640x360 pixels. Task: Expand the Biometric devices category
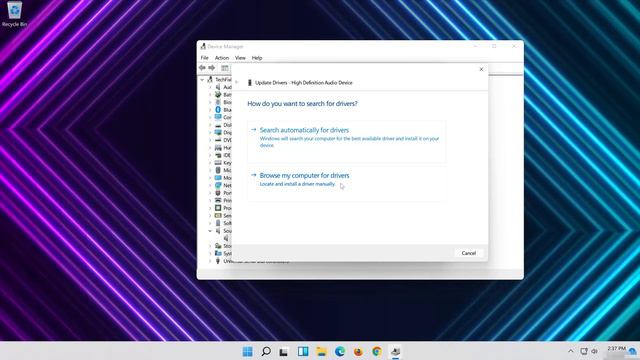click(210, 102)
